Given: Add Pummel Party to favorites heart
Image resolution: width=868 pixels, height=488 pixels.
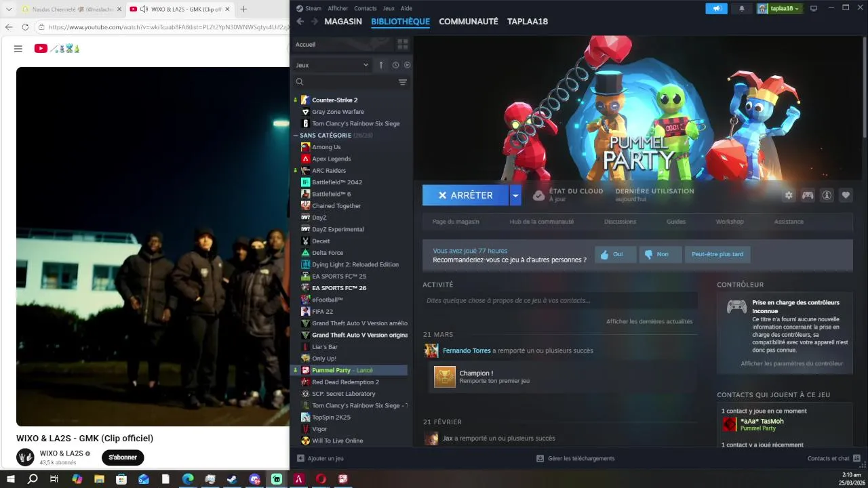Looking at the screenshot, I should [x=846, y=195].
